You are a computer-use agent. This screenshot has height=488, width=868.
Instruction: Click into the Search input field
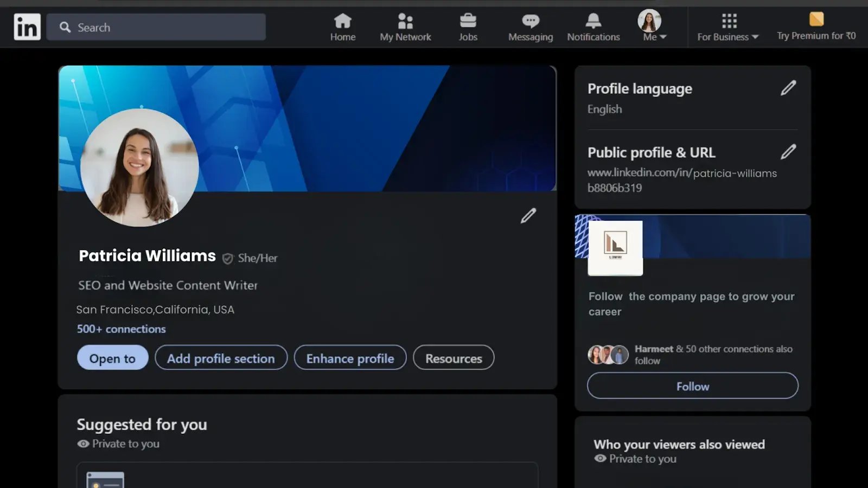163,27
